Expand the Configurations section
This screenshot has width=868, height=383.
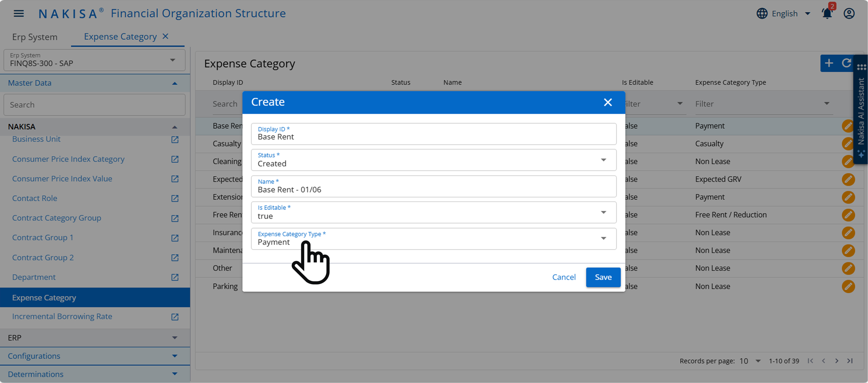[175, 356]
